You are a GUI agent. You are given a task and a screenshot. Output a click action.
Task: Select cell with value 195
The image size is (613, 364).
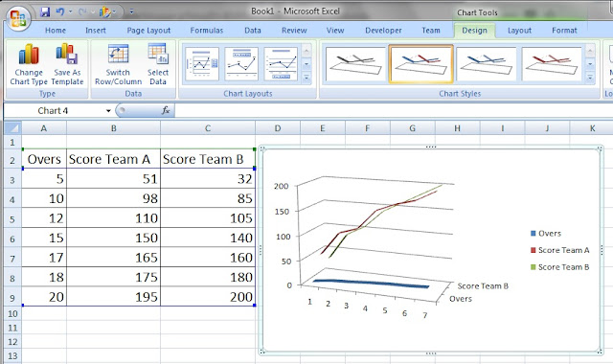pos(113,297)
